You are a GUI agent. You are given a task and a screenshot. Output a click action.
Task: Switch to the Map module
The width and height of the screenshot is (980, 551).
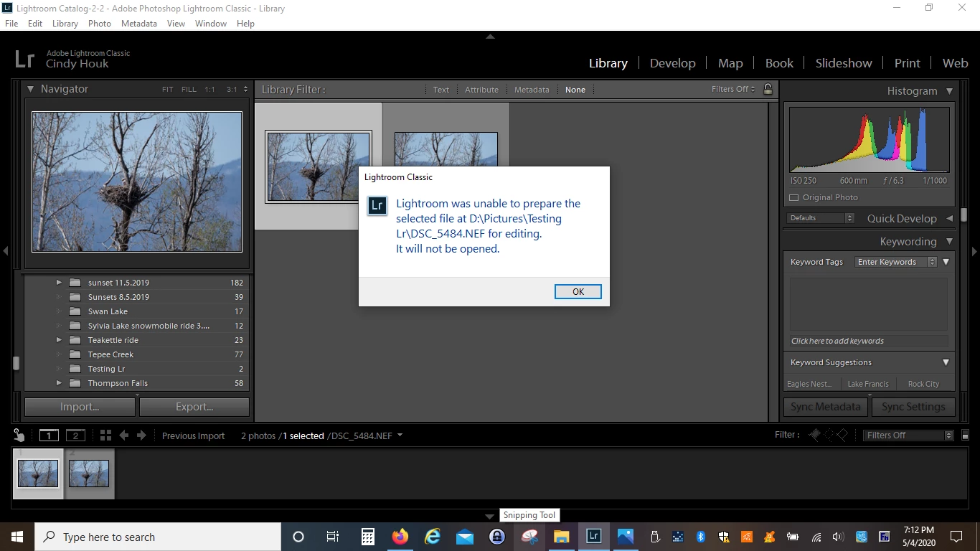(730, 63)
